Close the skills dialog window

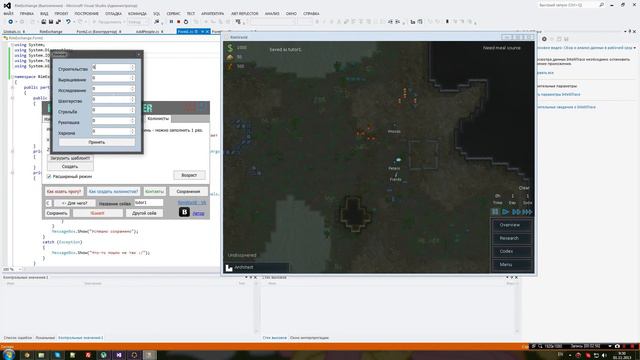point(138,54)
